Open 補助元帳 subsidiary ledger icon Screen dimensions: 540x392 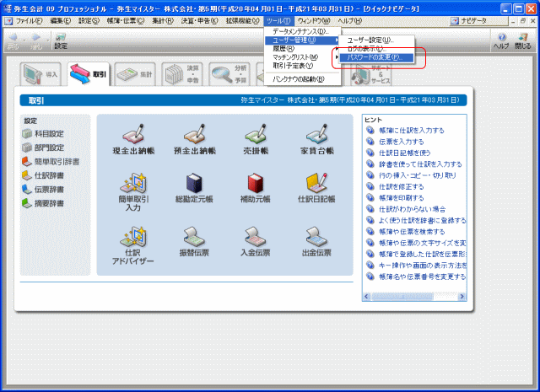[255, 188]
